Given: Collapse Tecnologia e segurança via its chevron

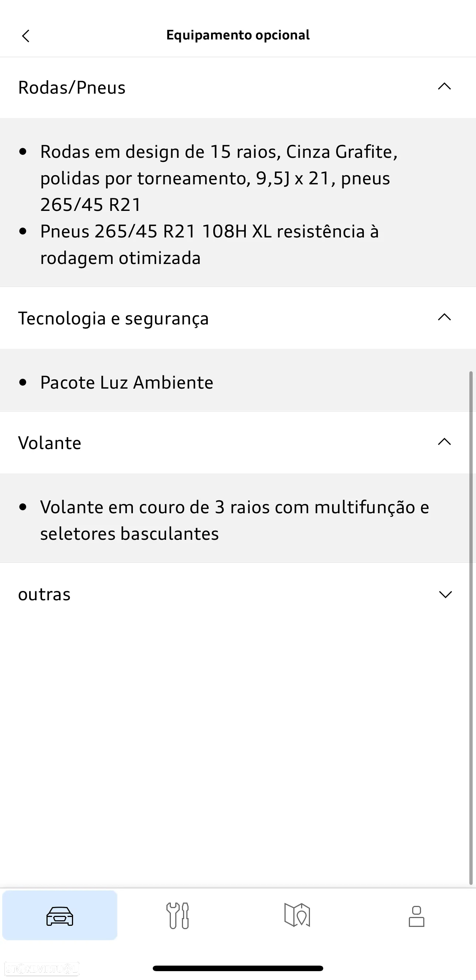Looking at the screenshot, I should (444, 317).
